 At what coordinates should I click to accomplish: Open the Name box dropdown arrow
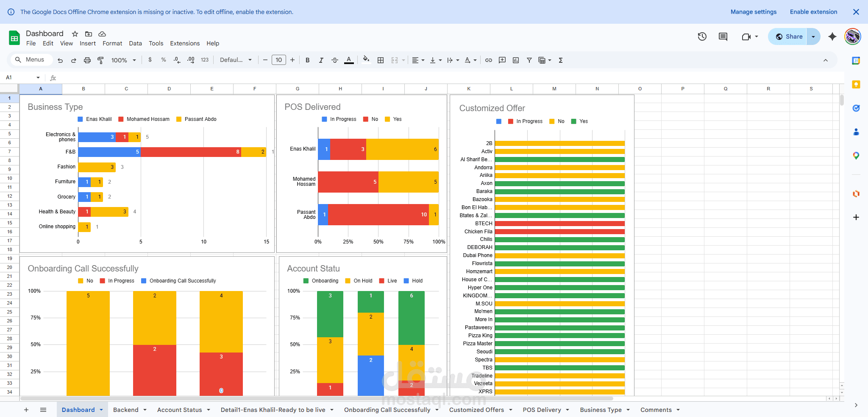point(38,78)
